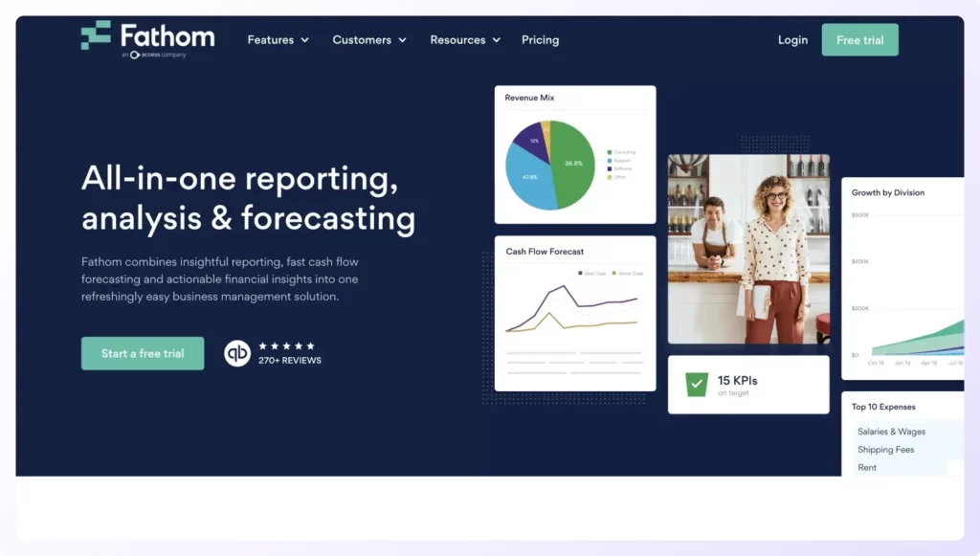The width and height of the screenshot is (980, 556).
Task: Click the blue 47.6% pie slice
Action: (x=530, y=178)
